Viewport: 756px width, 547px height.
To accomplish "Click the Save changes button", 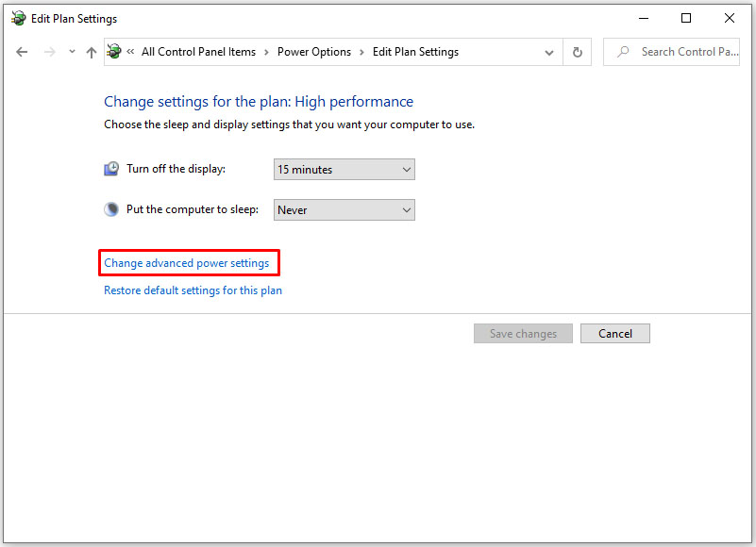I will [523, 334].
